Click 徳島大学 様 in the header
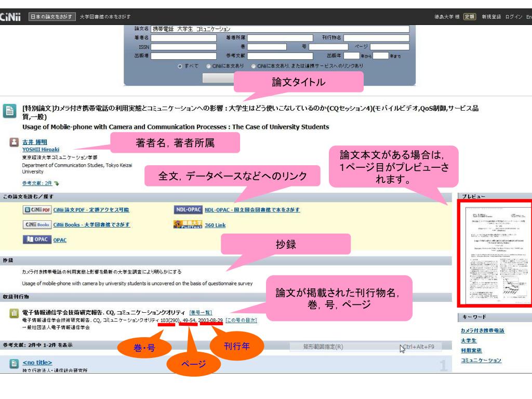The height and width of the screenshot is (399, 532). 447,17
